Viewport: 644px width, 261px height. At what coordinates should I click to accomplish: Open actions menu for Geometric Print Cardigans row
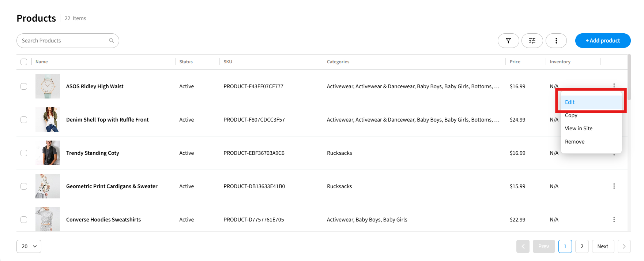pyautogui.click(x=614, y=186)
